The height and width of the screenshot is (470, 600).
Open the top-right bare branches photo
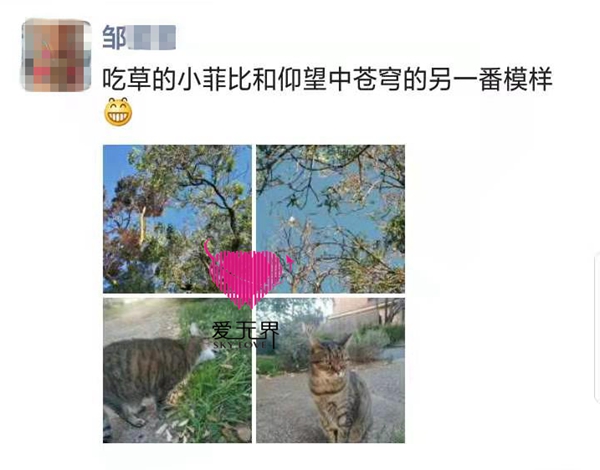coord(331,219)
